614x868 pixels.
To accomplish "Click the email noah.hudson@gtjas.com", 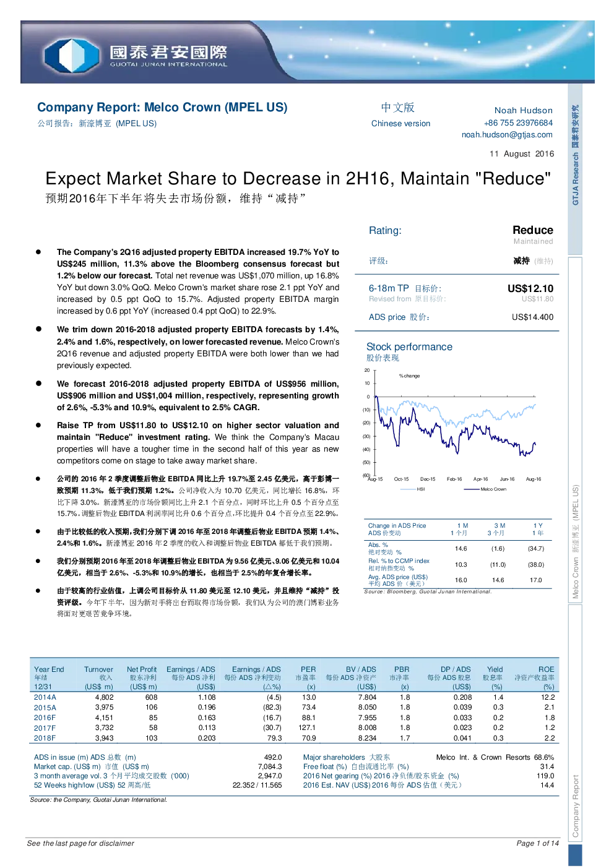I will point(507,135).
